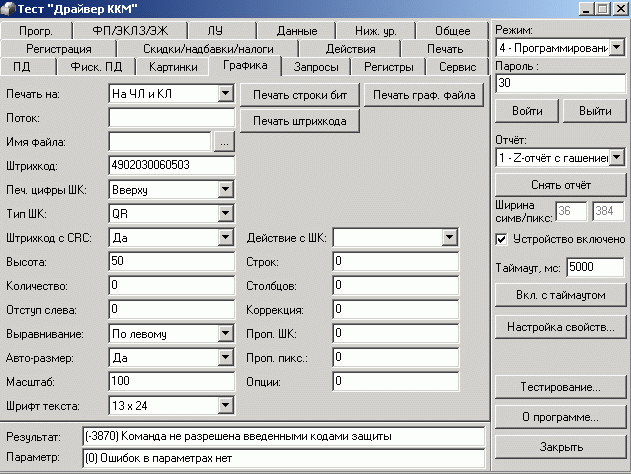Expand the 'Авто-размер' dropdown
Viewport: 631px width, 474px height.
click(225, 357)
